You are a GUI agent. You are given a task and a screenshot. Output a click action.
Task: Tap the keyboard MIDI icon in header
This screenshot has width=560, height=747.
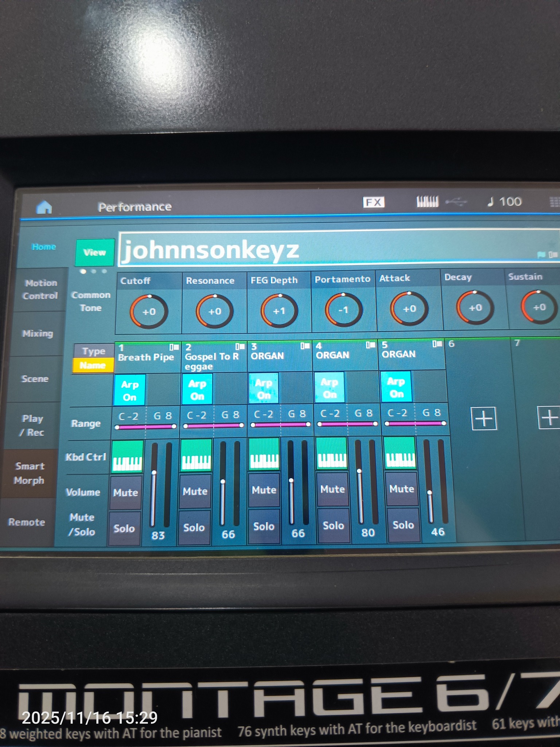pyautogui.click(x=427, y=201)
